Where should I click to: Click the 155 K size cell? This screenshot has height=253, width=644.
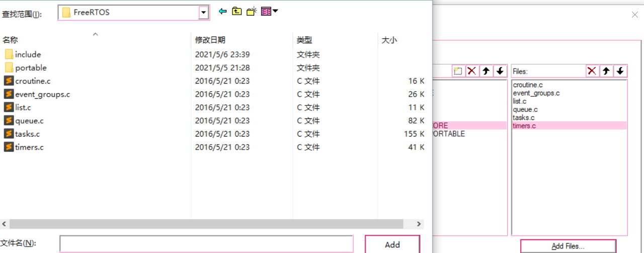[414, 134]
